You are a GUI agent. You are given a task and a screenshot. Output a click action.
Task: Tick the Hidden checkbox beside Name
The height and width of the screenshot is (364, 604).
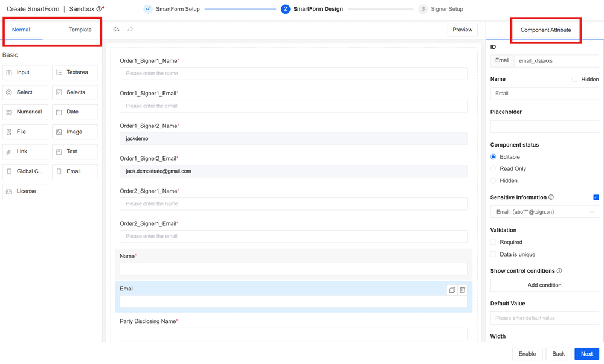574,79
